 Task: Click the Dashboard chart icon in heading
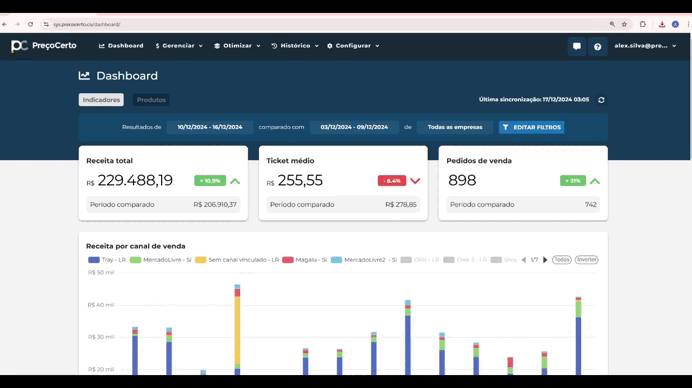[x=84, y=76]
